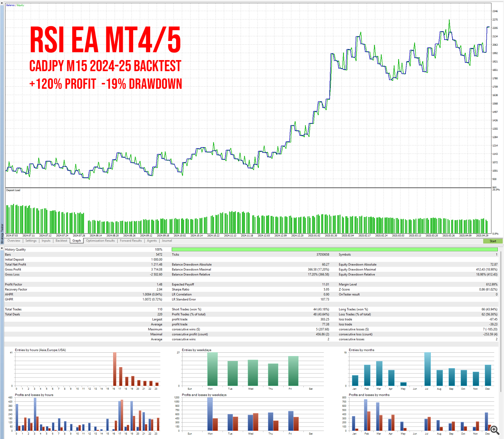
Task: Select the Profit Factor value 1.48
Action: 159,284
